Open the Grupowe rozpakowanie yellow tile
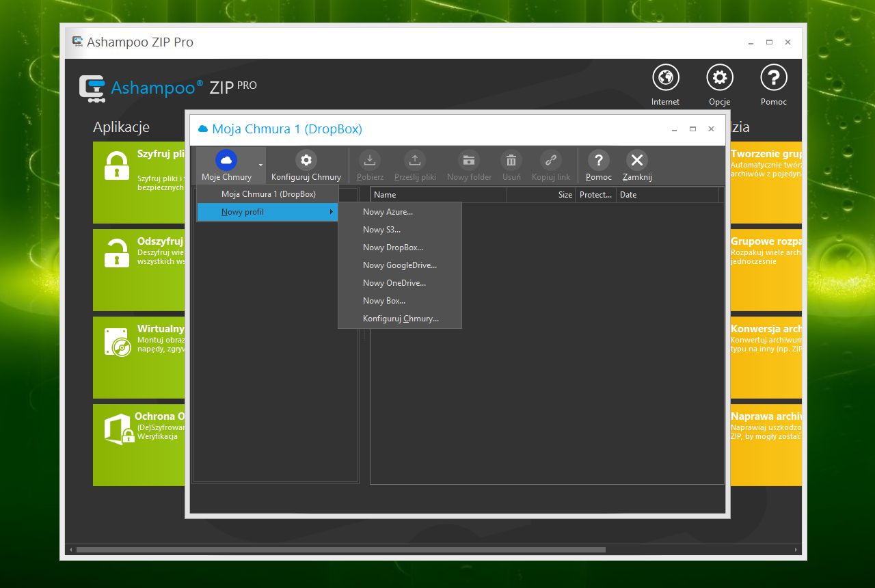Screen dimensions: 875x588 click(x=766, y=270)
